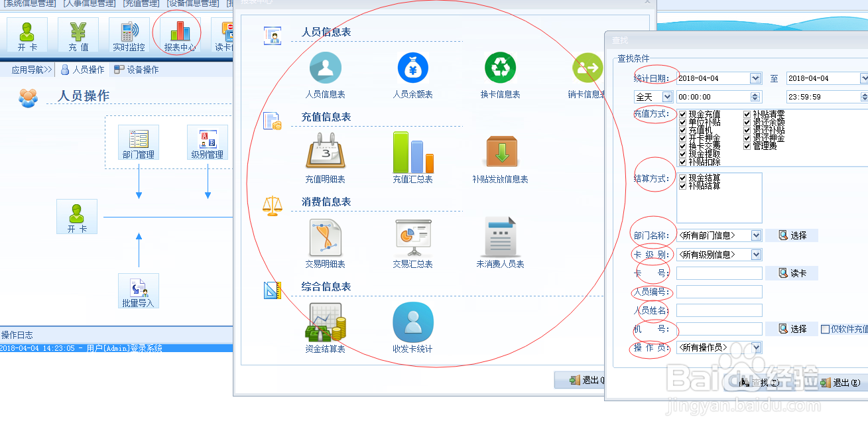Open the 收发卡统计 report
The width and height of the screenshot is (868, 435).
[x=412, y=328]
